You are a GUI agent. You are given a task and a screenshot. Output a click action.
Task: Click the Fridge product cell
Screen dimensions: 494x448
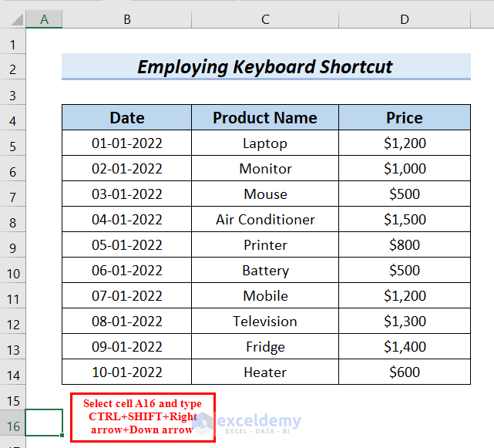coord(265,346)
